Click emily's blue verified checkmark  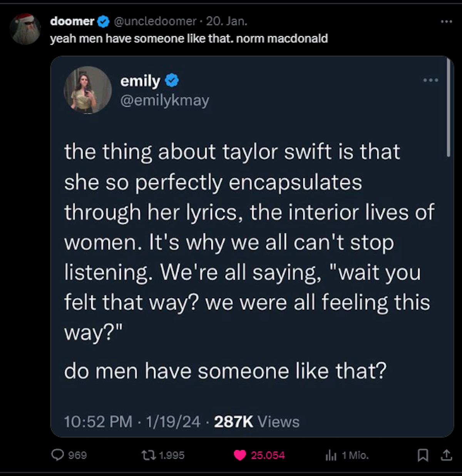point(172,81)
